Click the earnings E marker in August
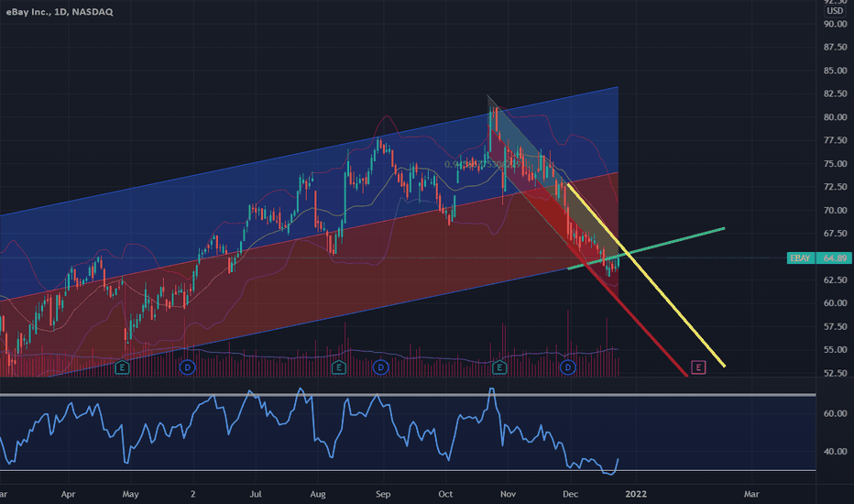The height and width of the screenshot is (504, 854). [x=339, y=367]
